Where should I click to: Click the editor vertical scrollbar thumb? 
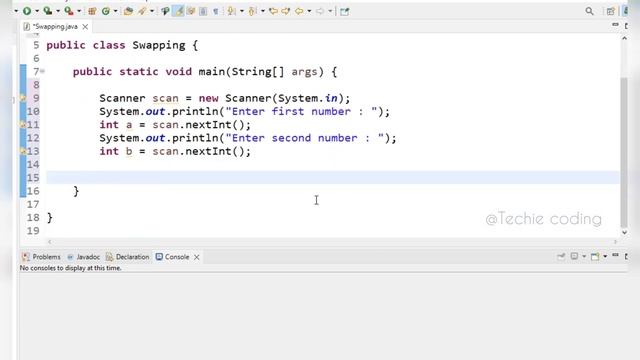click(x=624, y=152)
